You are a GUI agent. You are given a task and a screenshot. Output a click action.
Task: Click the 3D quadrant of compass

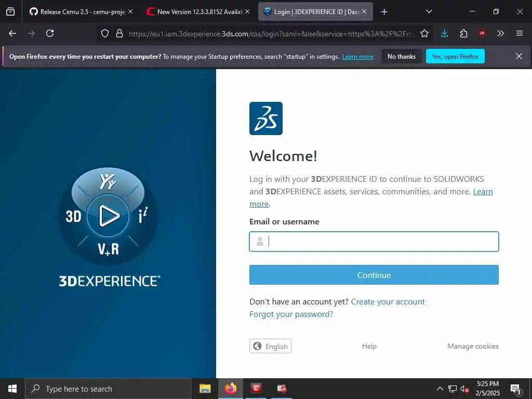pyautogui.click(x=73, y=216)
